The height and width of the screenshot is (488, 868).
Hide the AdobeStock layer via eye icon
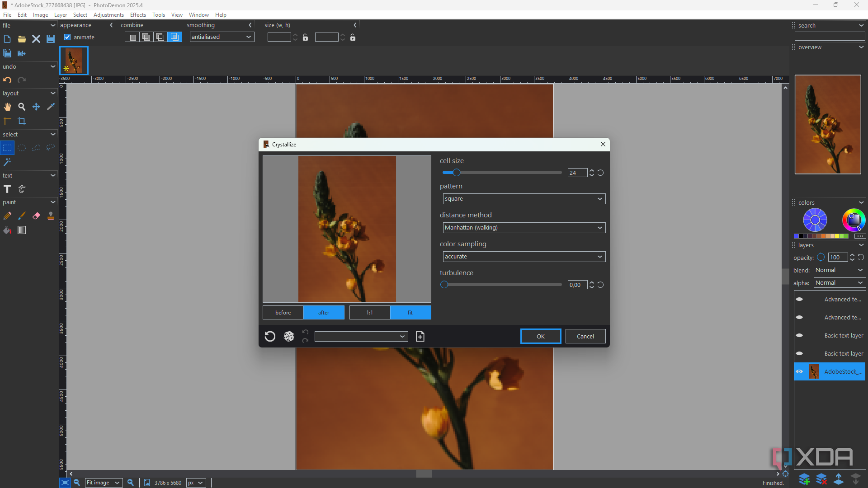(799, 371)
